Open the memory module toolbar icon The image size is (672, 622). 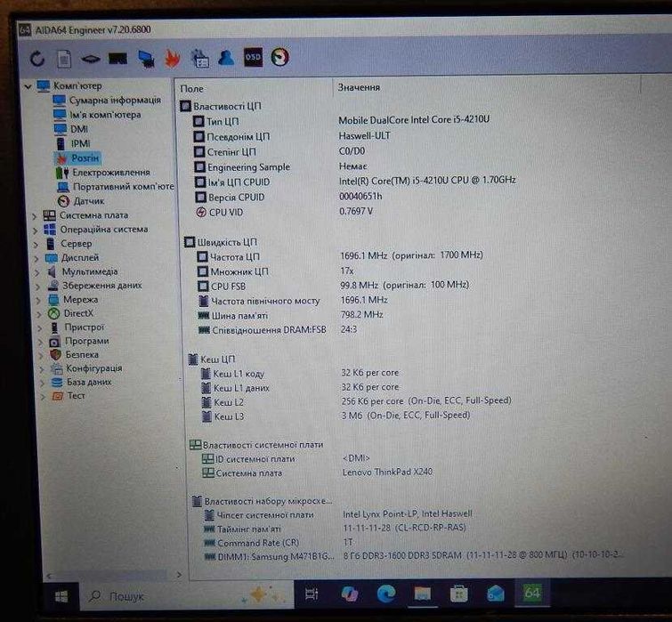tap(91, 59)
